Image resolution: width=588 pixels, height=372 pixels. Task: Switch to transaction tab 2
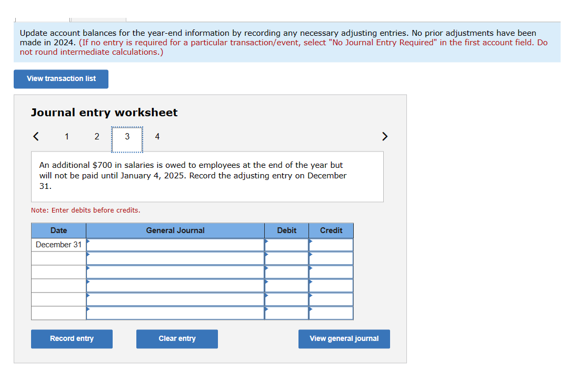(97, 136)
